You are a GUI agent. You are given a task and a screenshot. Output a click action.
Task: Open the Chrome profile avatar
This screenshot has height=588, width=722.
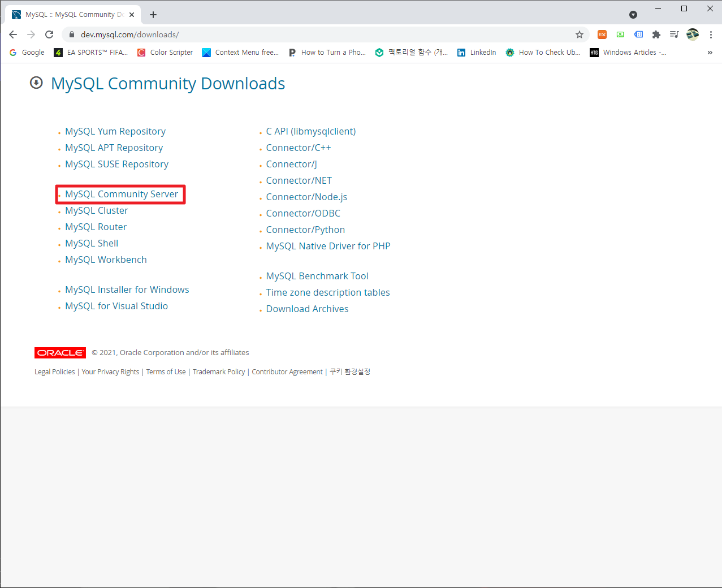click(x=693, y=34)
